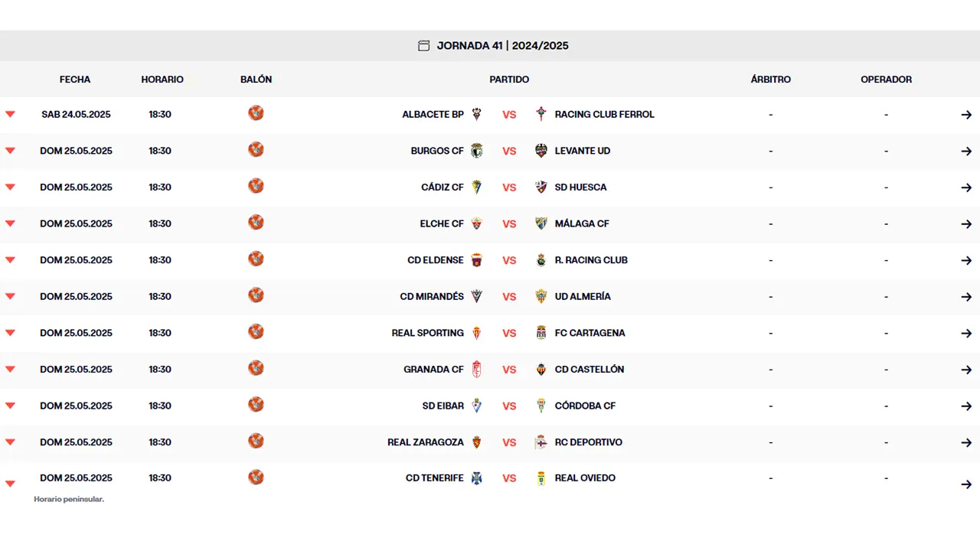The image size is (980, 551).
Task: Click the match ball icon for Burgos vs Levante
Action: click(256, 149)
